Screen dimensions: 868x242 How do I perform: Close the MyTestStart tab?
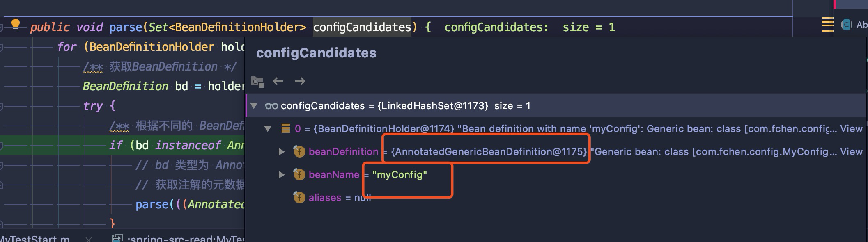(x=88, y=239)
